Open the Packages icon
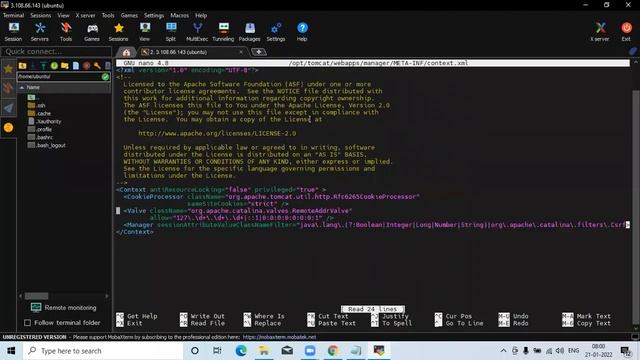640x360 pixels. pos(249,31)
